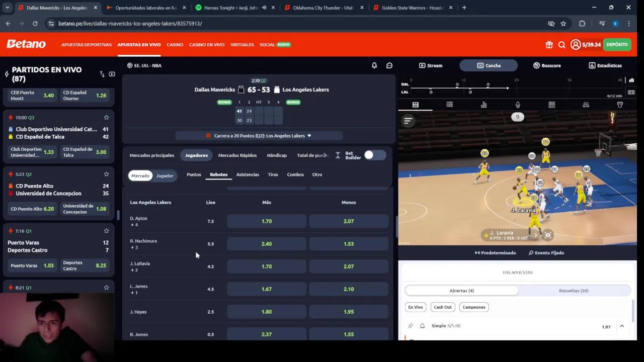
Task: Expand J. Laravia player stats arrow
Action: (x=535, y=235)
